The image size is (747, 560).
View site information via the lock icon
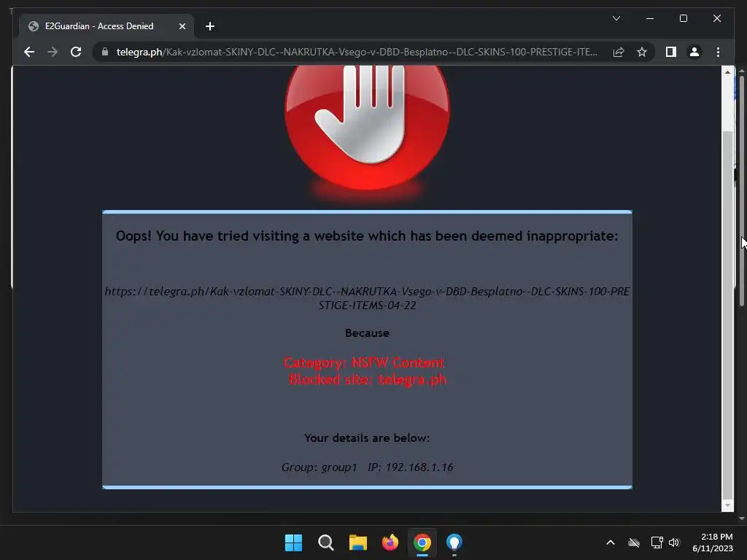coord(105,52)
